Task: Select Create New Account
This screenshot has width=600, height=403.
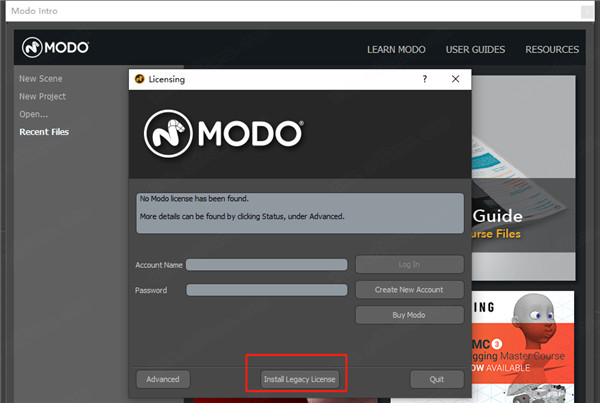Action: coord(409,290)
